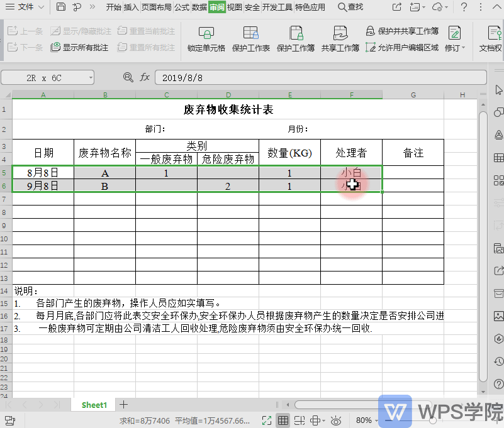The image size is (504, 428).
Task: Click the 备注 header cell
Action: click(413, 153)
